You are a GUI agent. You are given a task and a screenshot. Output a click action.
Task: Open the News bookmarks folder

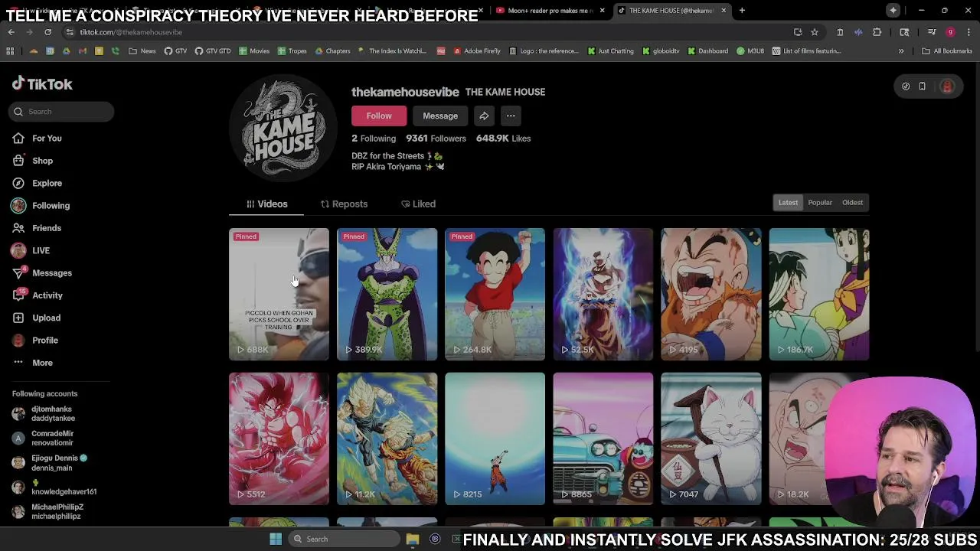(142, 51)
